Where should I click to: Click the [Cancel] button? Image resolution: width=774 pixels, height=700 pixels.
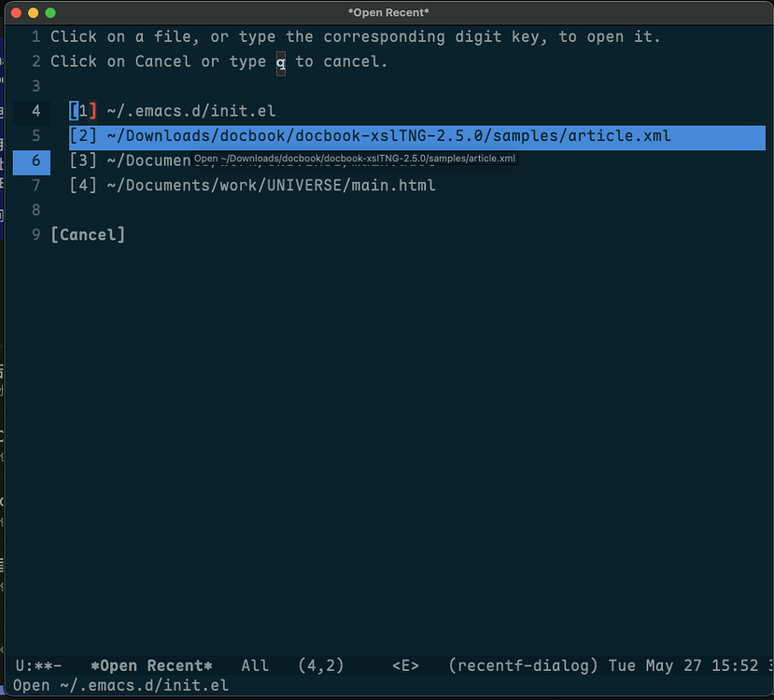click(x=88, y=234)
